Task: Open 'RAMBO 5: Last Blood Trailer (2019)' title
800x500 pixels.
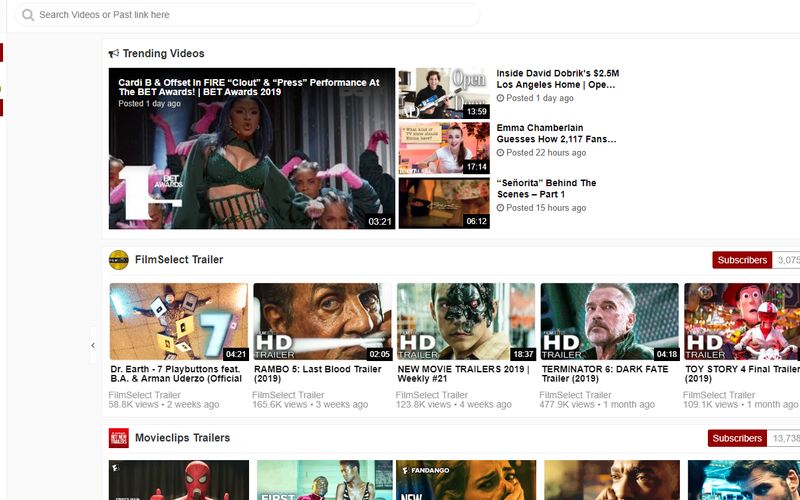Action: click(317, 374)
